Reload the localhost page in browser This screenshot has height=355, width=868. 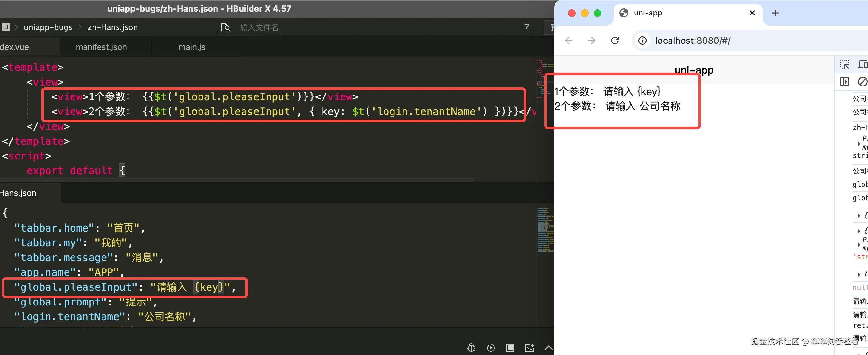coord(615,41)
